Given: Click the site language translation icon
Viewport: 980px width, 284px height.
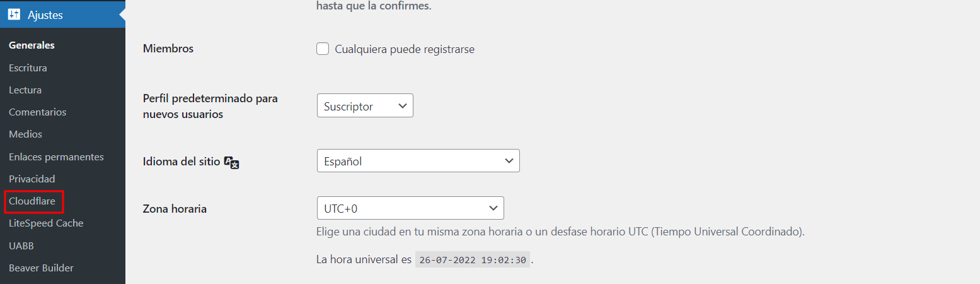Looking at the screenshot, I should coord(232,162).
